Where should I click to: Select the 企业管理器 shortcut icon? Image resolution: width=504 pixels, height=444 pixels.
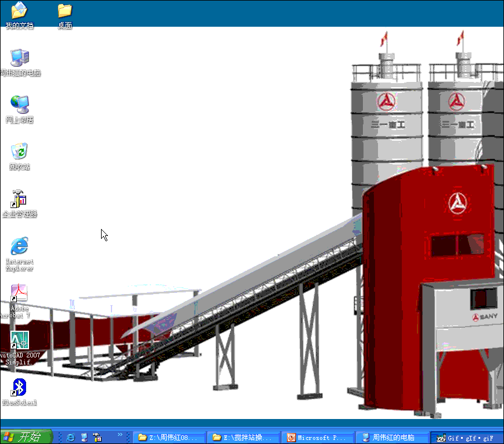[x=20, y=204]
